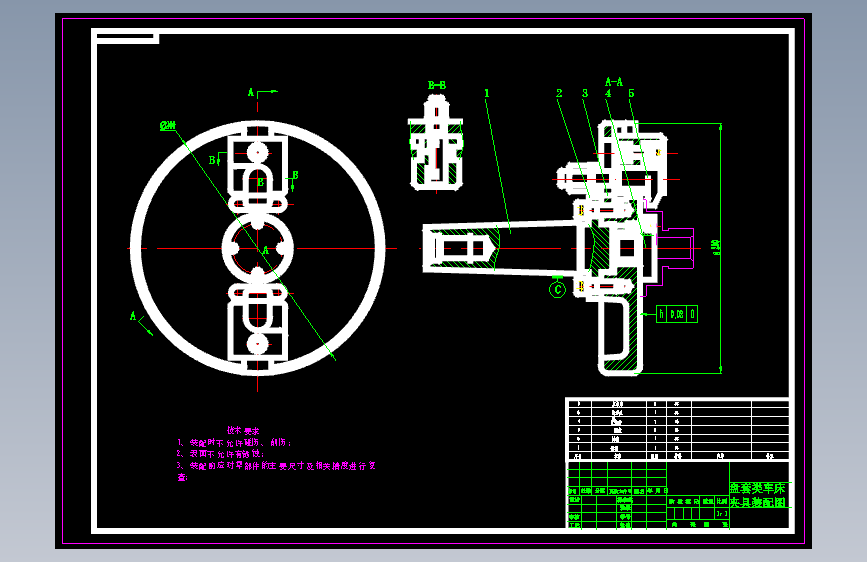This screenshot has height=562, width=867.
Task: Click the '夹具装配图' title text
Action: pyautogui.click(x=758, y=502)
